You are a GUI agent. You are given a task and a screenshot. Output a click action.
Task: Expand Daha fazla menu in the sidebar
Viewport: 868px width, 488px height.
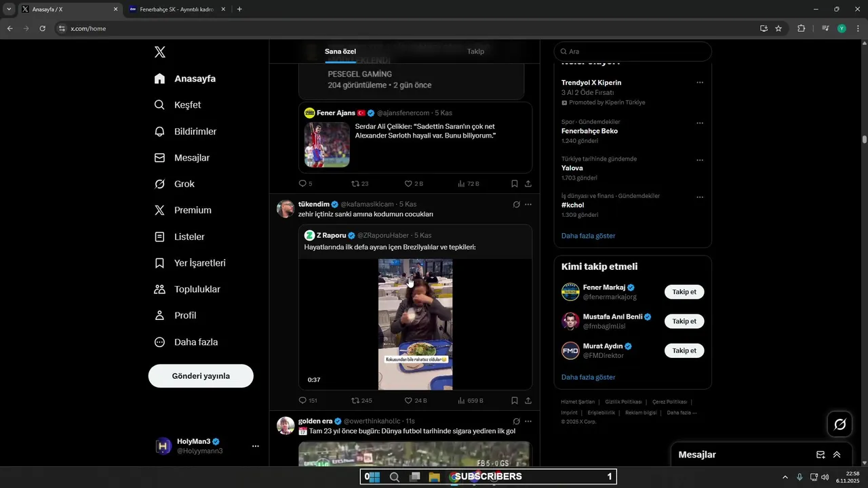(x=186, y=342)
